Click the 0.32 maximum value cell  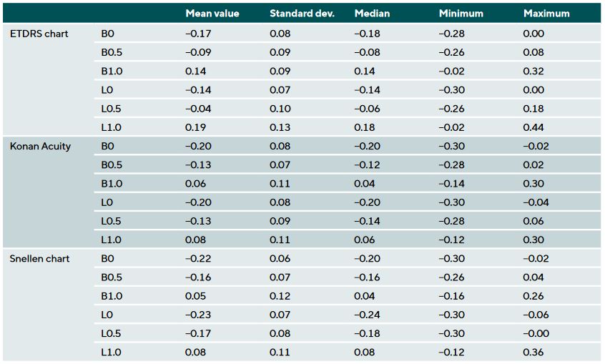(533, 72)
